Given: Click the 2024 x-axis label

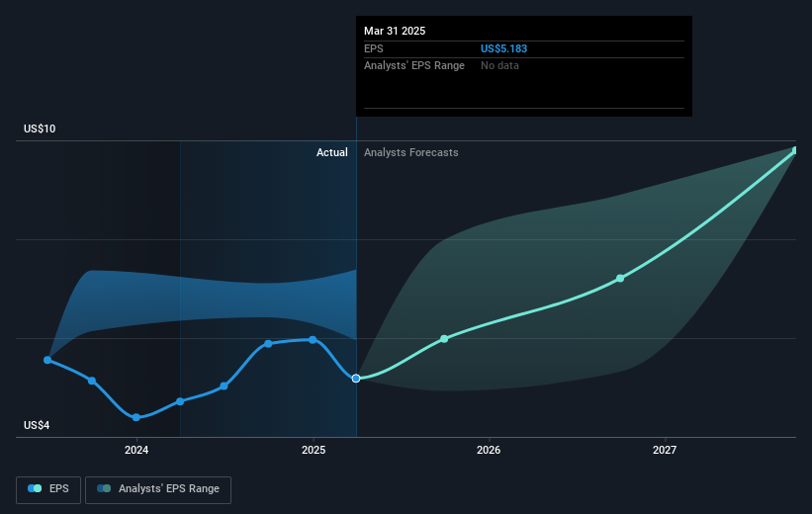Looking at the screenshot, I should (x=136, y=450).
